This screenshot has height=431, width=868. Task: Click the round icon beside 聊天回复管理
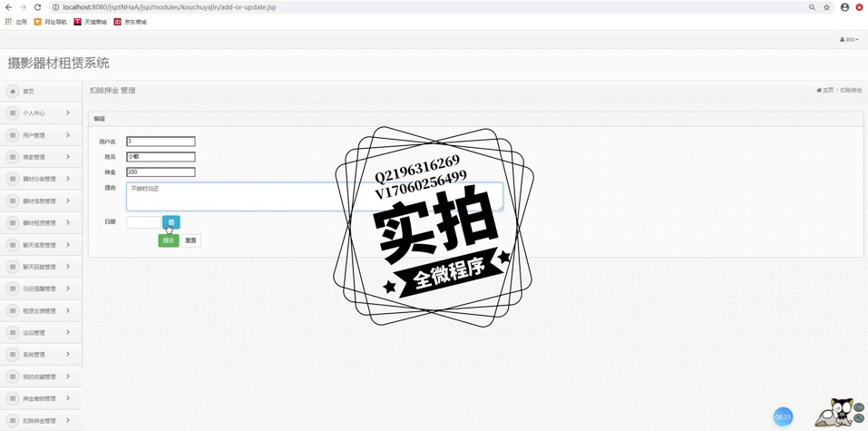(12, 267)
